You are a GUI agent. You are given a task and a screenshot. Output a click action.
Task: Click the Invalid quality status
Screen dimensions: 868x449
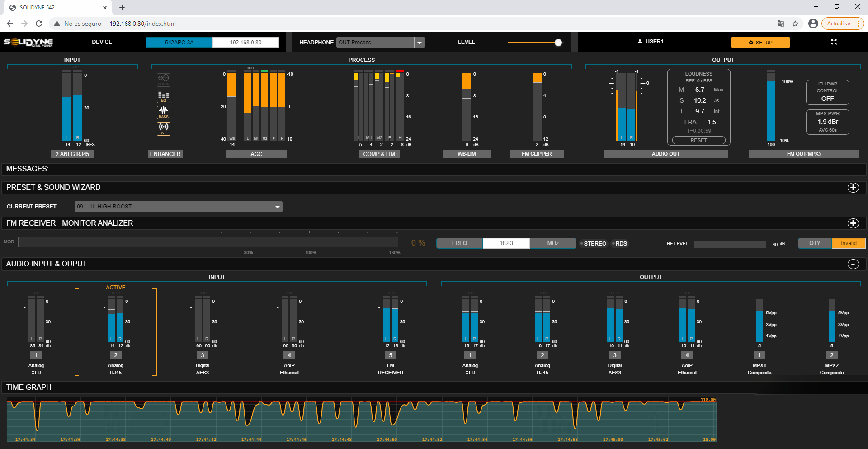coord(849,243)
